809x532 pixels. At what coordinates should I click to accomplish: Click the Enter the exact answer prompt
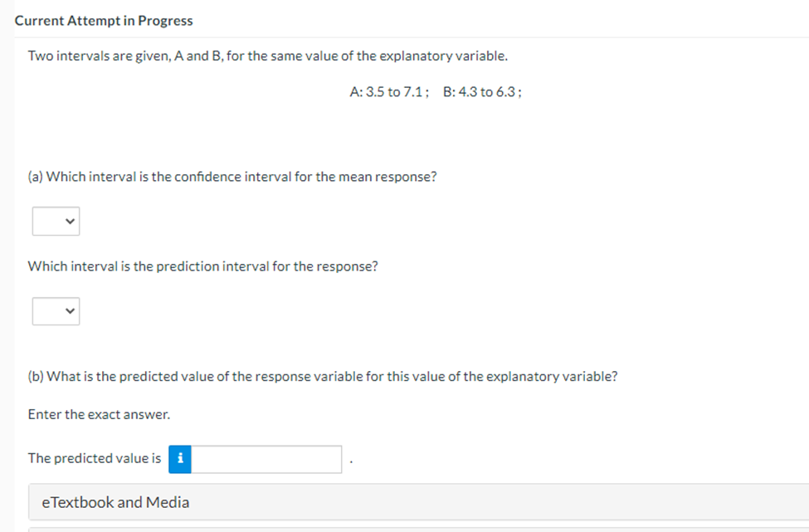pyautogui.click(x=99, y=413)
